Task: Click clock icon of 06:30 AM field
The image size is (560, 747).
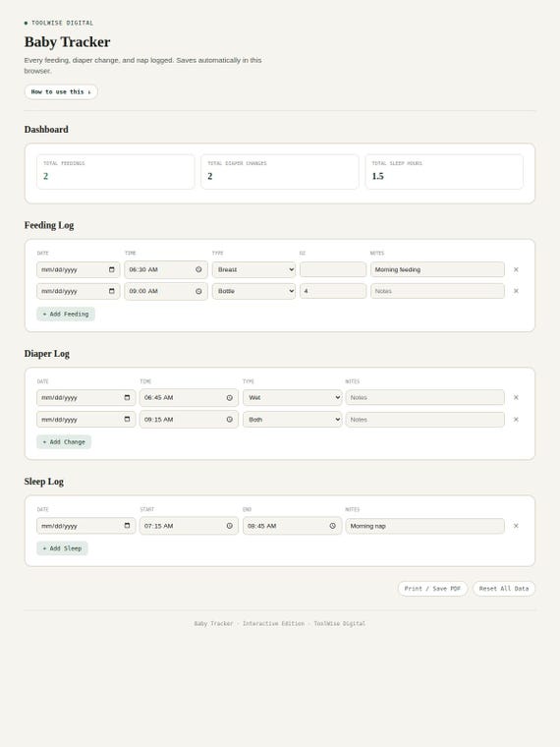Action: tap(198, 269)
